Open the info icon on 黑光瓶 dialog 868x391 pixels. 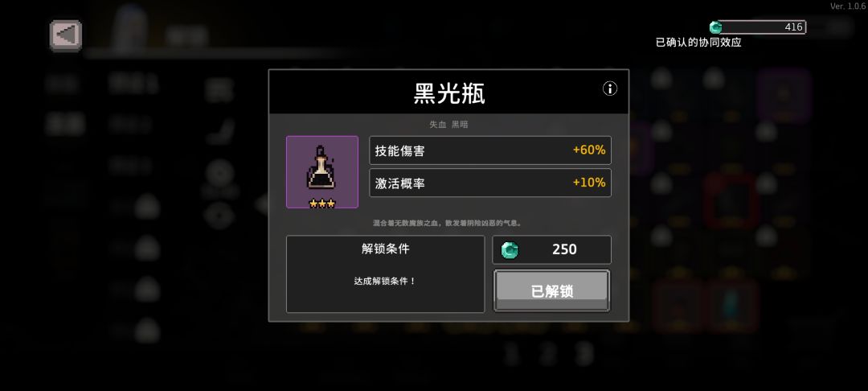point(609,88)
